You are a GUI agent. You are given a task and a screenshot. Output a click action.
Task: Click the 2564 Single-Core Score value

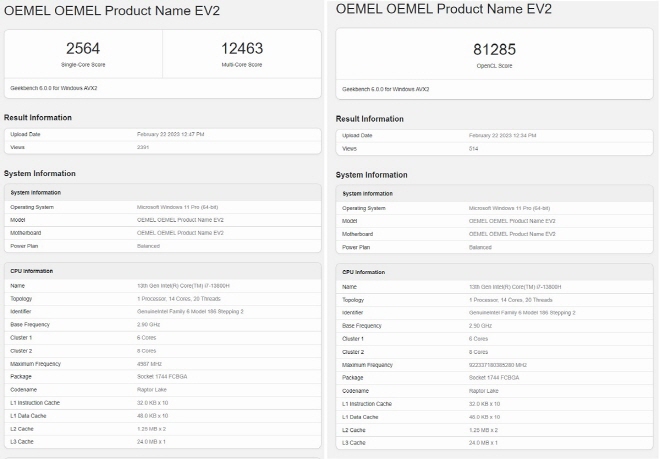83,47
